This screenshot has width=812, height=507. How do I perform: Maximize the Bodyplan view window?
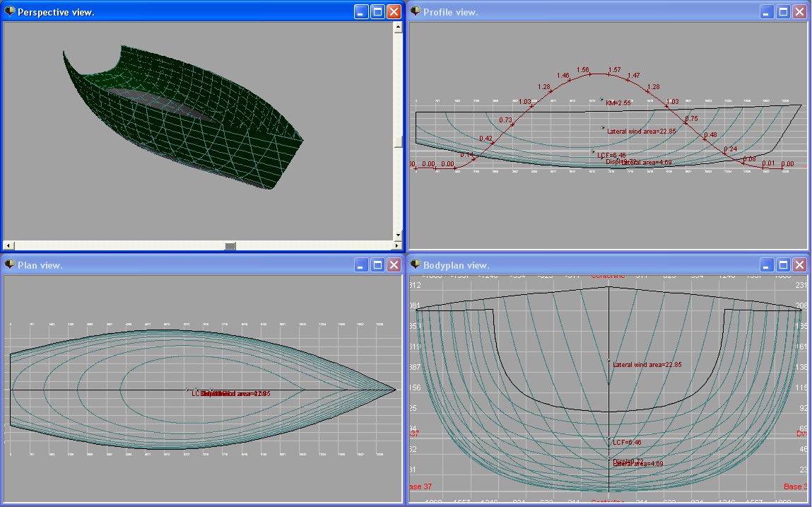(x=784, y=265)
